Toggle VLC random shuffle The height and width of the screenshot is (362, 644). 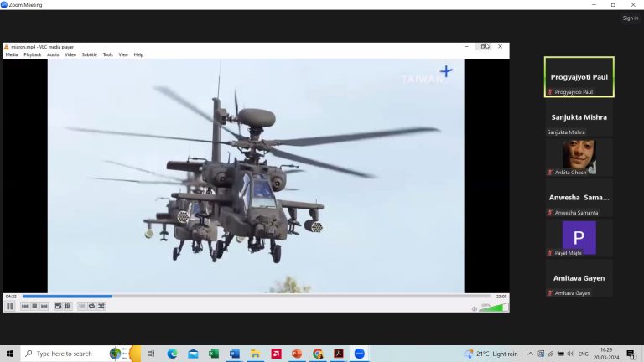tap(101, 306)
